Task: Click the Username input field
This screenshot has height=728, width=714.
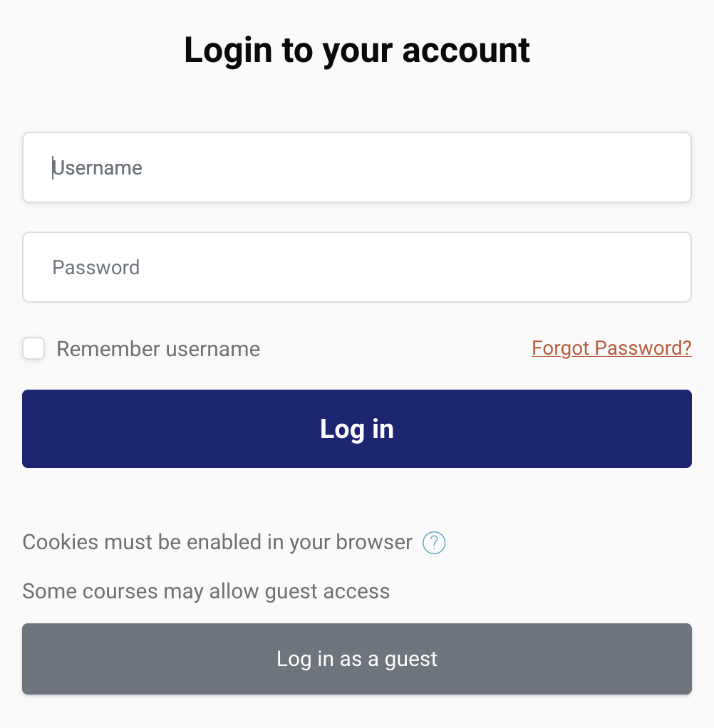Action: pyautogui.click(x=356, y=167)
